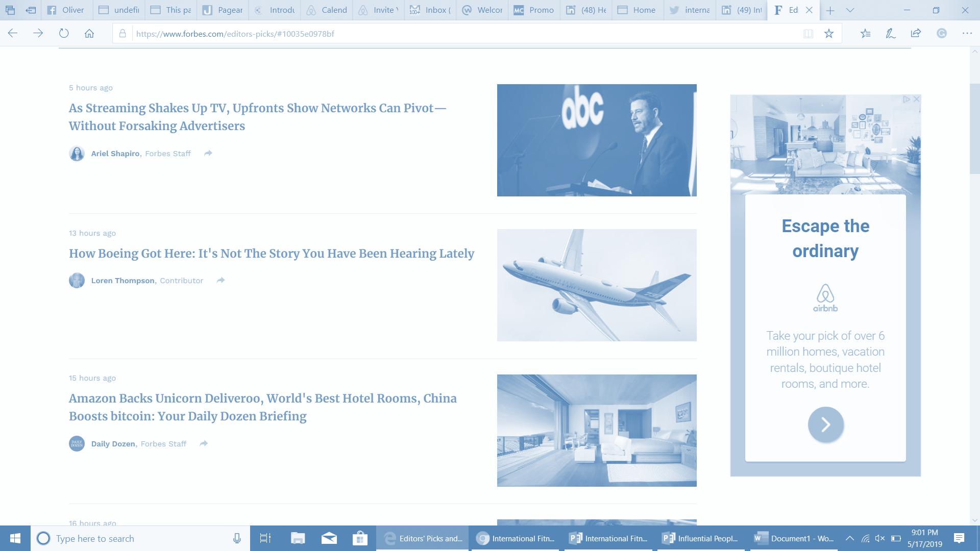Open the Mail app on the taskbar
Viewport: 980px width, 551px height.
coord(329,538)
